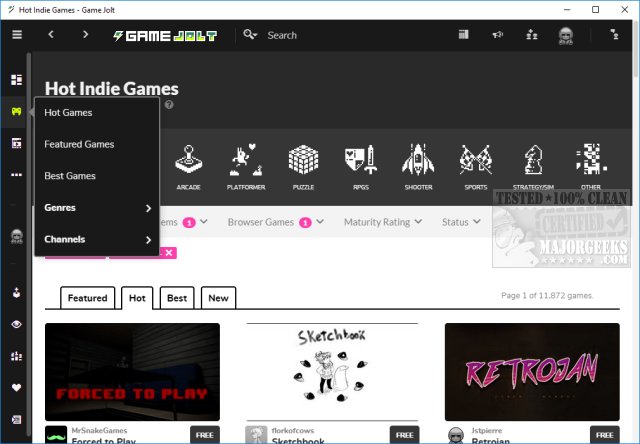Click FREE button for Retrojan
This screenshot has width=640, height=444.
pyautogui.click(x=604, y=435)
